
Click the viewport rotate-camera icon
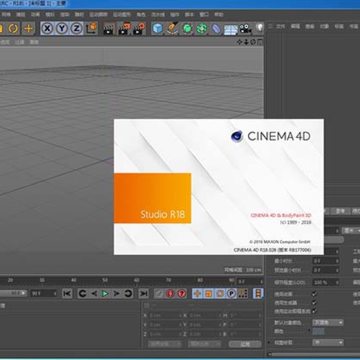[x=253, y=42]
